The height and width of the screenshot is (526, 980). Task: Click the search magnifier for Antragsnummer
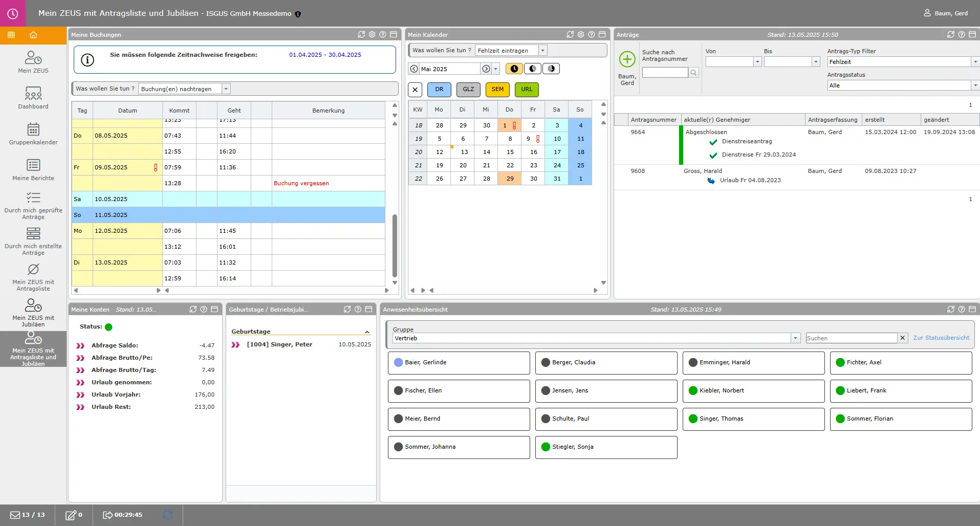point(693,73)
